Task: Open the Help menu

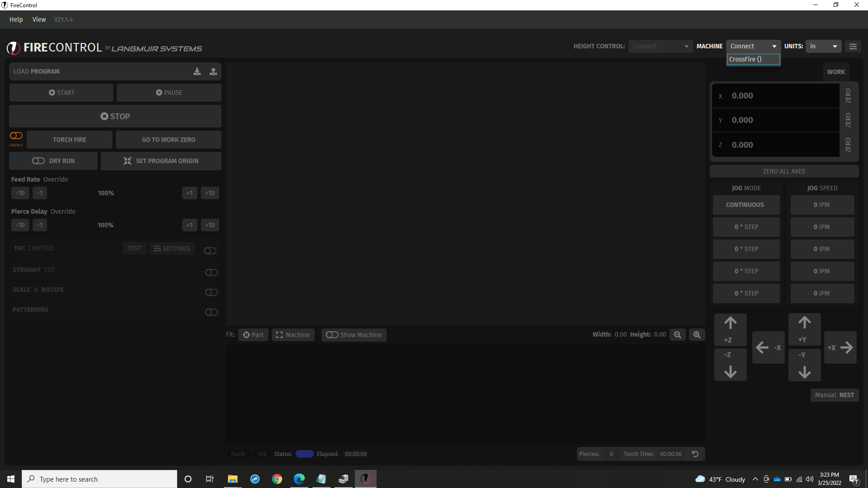Action: point(16,19)
